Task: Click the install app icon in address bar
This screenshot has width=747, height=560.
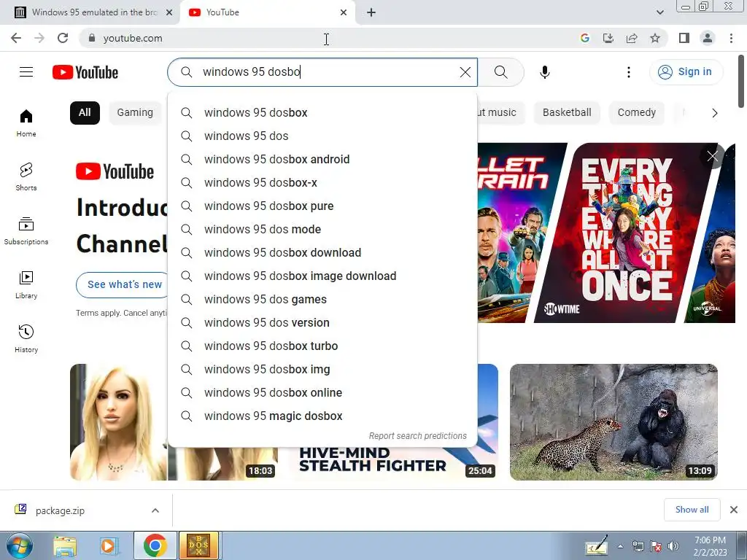Action: click(608, 38)
